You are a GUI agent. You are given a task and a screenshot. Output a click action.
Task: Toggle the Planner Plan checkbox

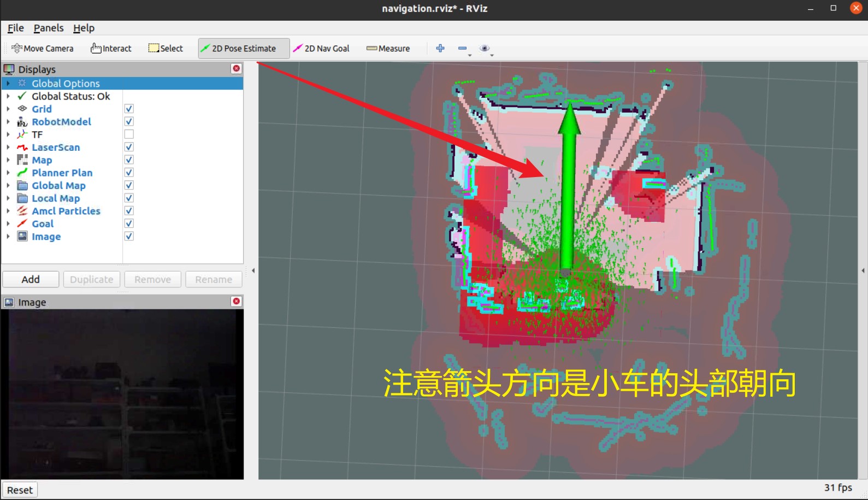point(129,173)
